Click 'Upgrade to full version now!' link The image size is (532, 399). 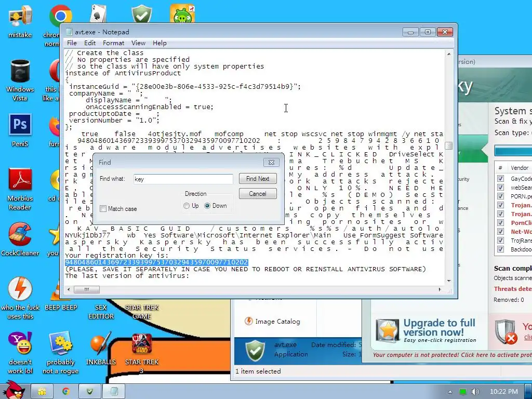click(x=439, y=327)
